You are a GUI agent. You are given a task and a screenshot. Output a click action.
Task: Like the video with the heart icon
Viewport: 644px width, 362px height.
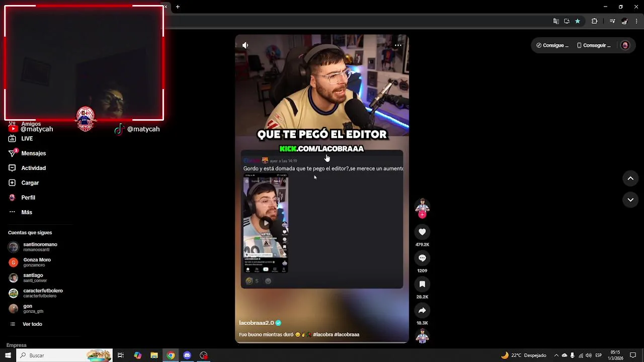point(422,232)
